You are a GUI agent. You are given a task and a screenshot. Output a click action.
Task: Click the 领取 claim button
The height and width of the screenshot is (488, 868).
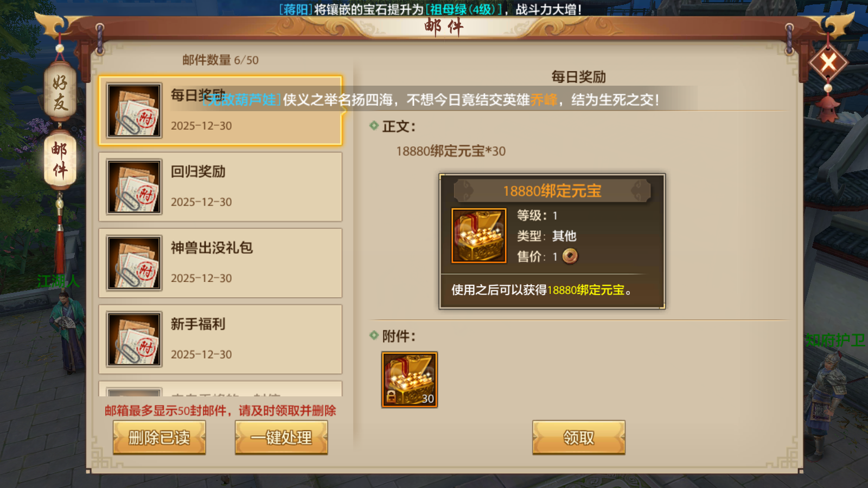(578, 437)
